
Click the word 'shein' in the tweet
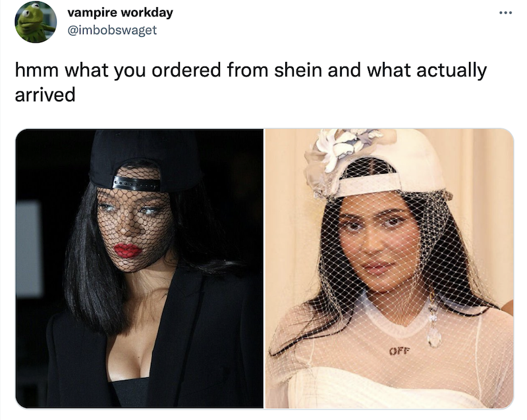(x=298, y=70)
